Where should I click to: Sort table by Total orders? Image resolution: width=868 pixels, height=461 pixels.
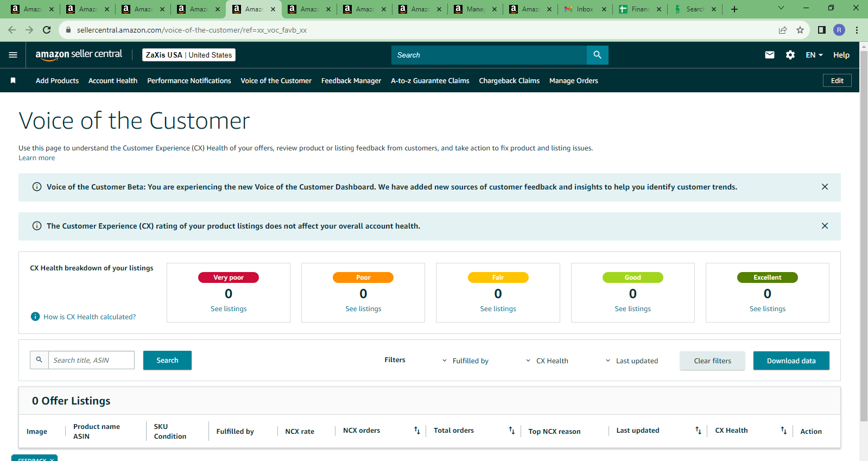tap(511, 431)
